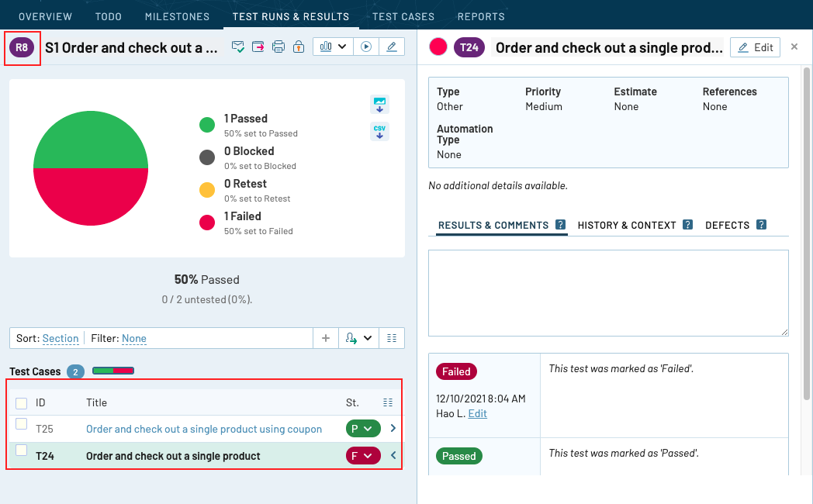813x504 pixels.
Task: Click the push results download icon beside the chart
Action: tap(379, 105)
